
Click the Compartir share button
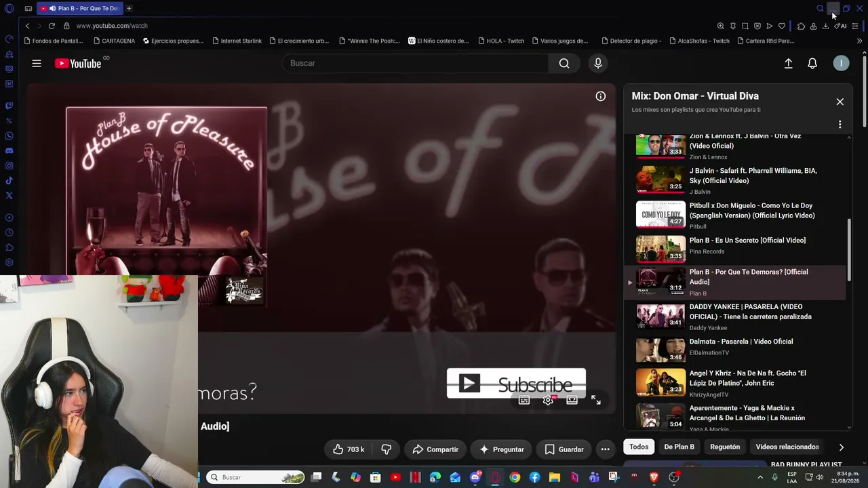pos(435,449)
